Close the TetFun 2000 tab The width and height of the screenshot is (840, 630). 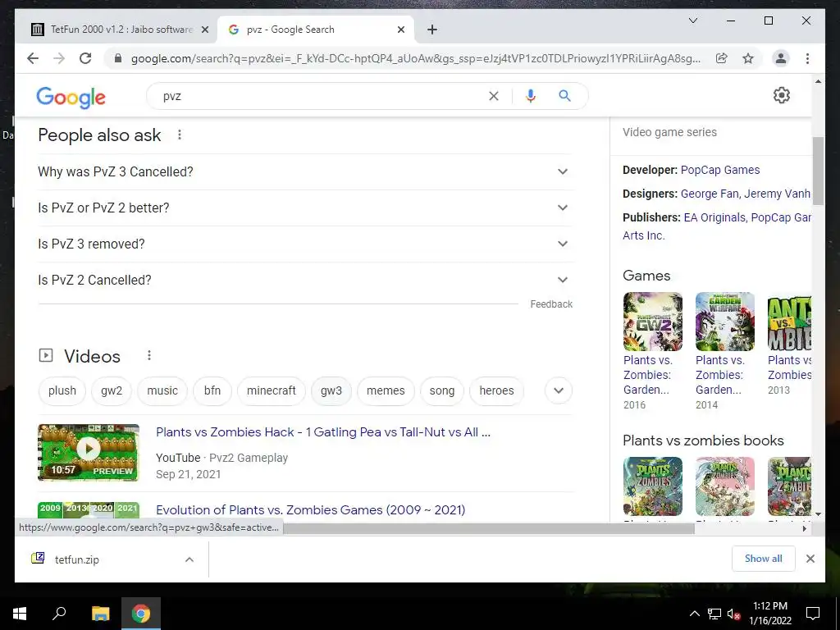(x=204, y=30)
